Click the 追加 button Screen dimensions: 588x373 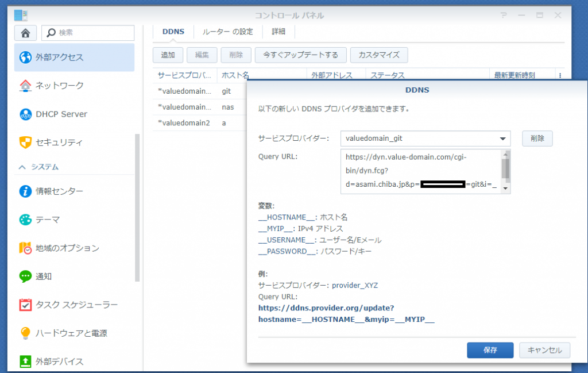(168, 55)
